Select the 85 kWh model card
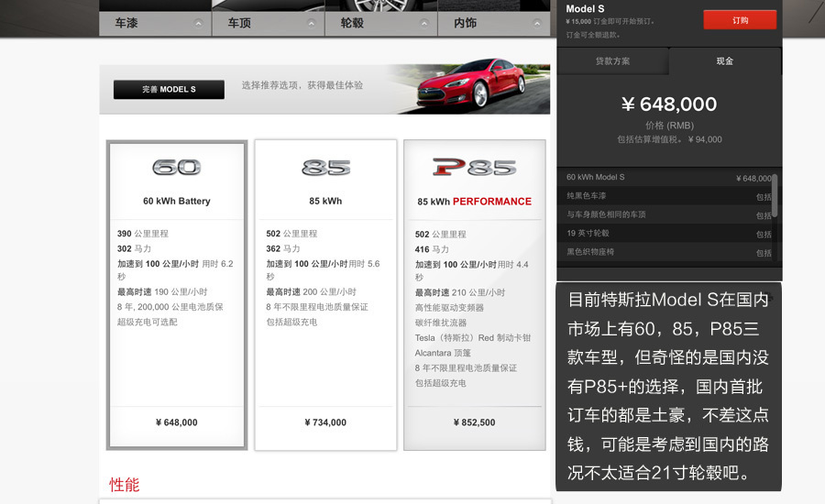825x504 pixels. [325, 295]
